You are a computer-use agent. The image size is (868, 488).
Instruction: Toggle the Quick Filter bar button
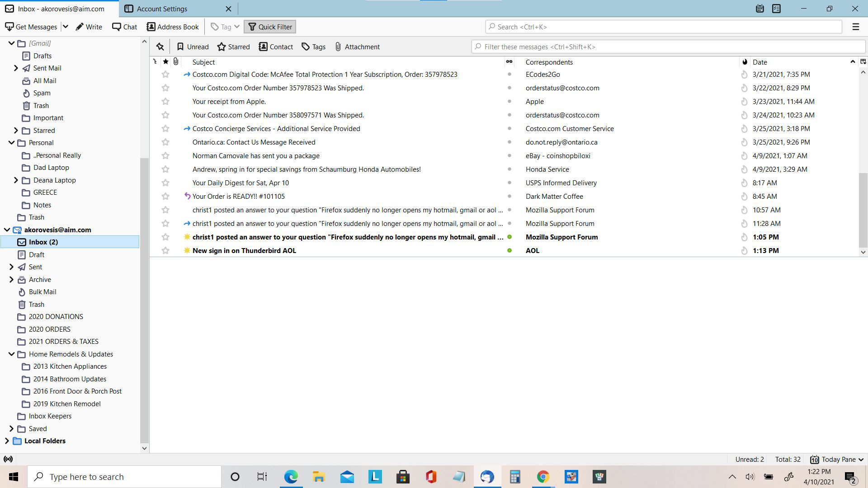pos(270,27)
